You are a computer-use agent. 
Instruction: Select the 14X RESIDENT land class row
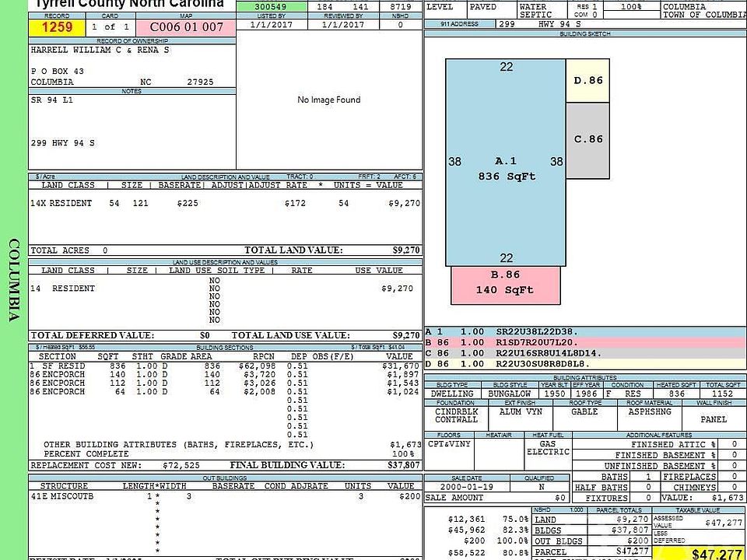(x=225, y=203)
